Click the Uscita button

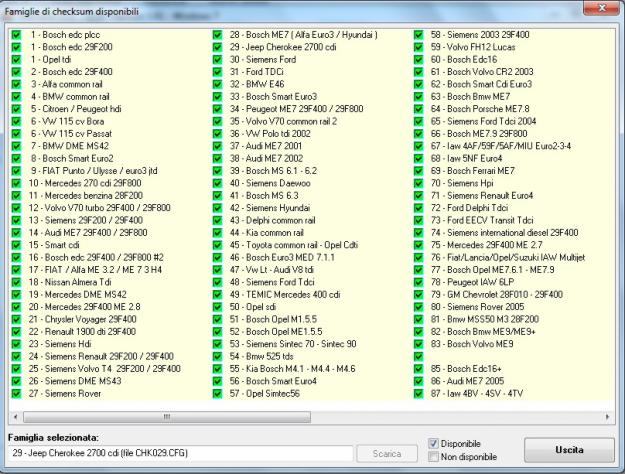569,450
